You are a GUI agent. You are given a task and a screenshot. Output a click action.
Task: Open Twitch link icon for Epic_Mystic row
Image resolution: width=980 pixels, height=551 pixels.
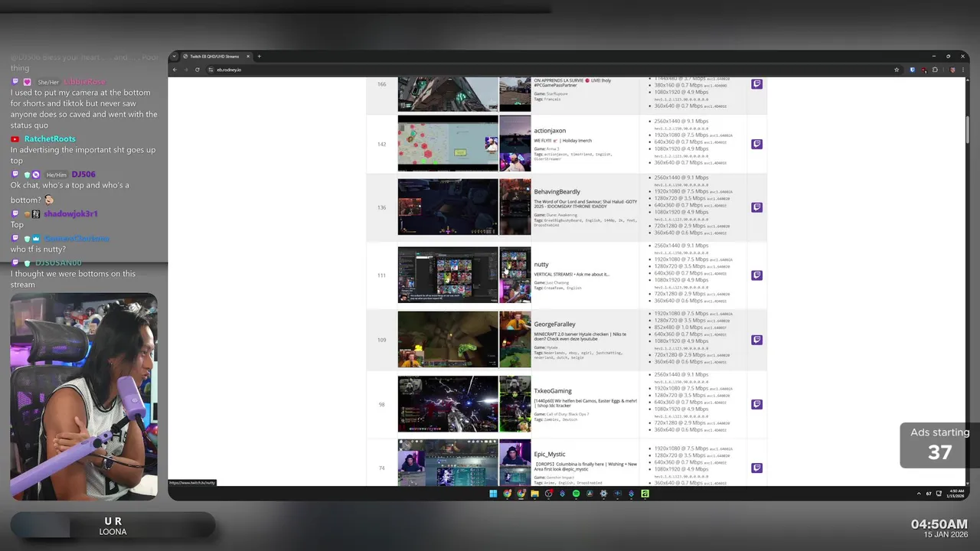756,468
